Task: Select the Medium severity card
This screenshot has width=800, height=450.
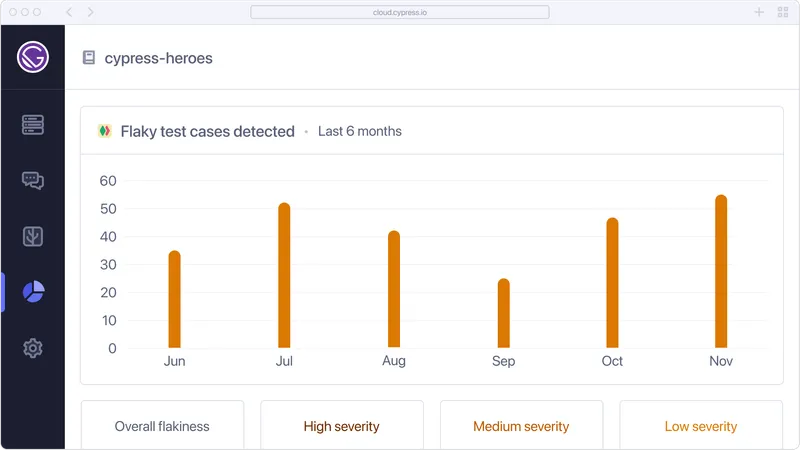Action: click(521, 425)
